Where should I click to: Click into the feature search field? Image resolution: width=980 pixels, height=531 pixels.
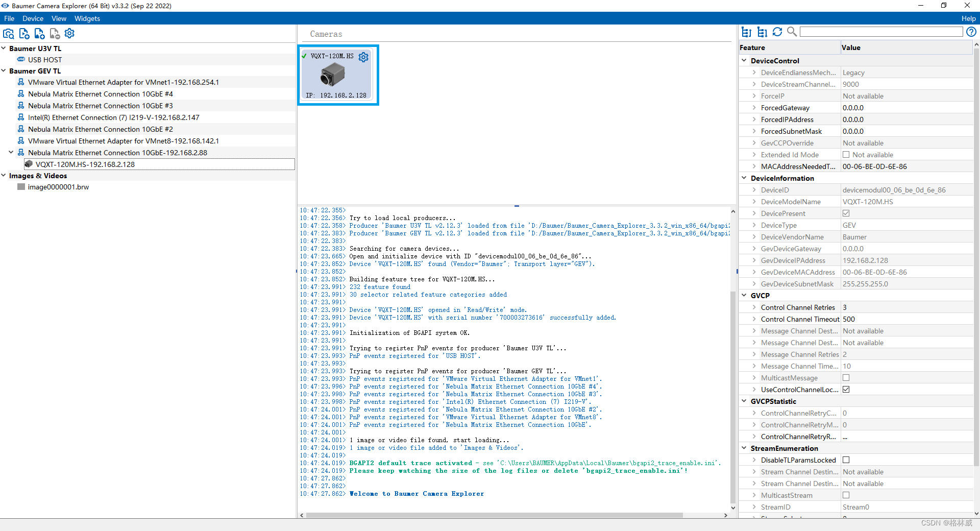(881, 32)
